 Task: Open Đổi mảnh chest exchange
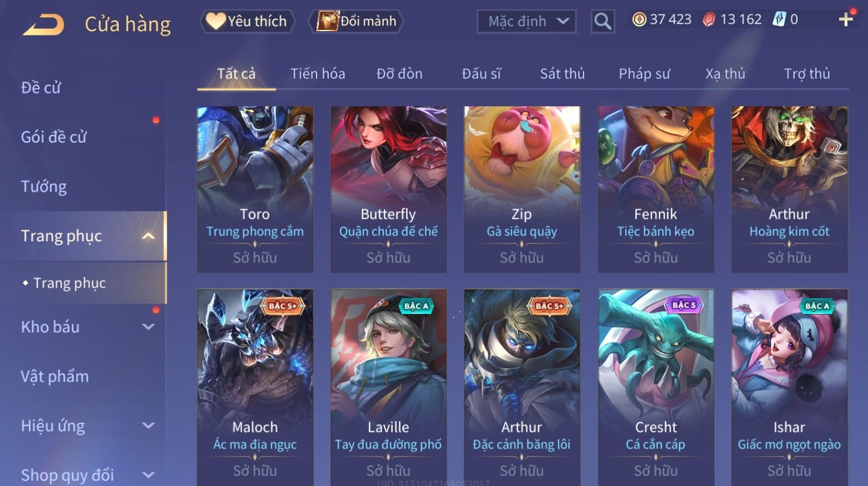click(x=356, y=21)
